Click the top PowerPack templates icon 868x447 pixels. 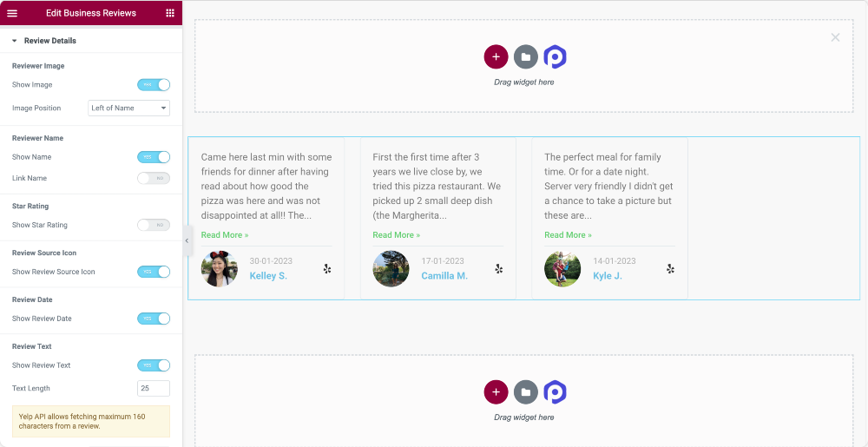pos(555,57)
